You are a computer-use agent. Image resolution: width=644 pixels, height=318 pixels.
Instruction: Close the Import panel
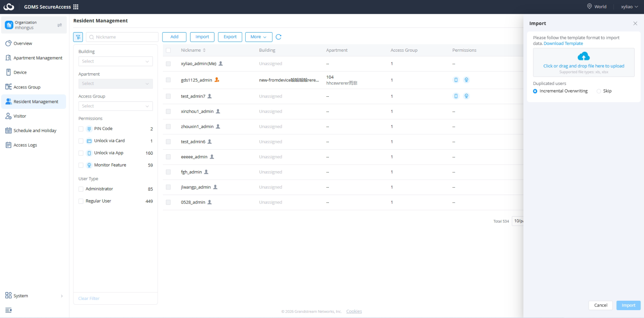635,23
